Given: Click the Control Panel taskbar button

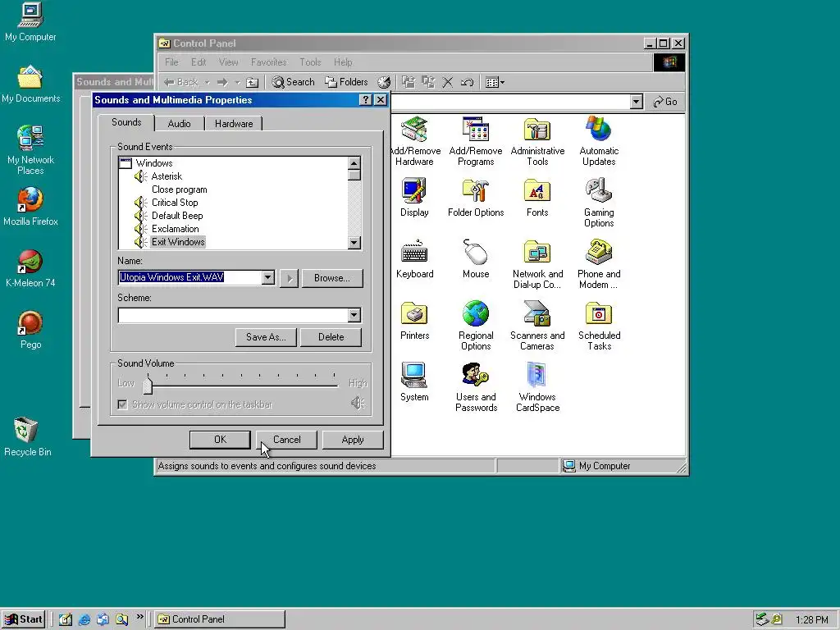Looking at the screenshot, I should click(220, 619).
